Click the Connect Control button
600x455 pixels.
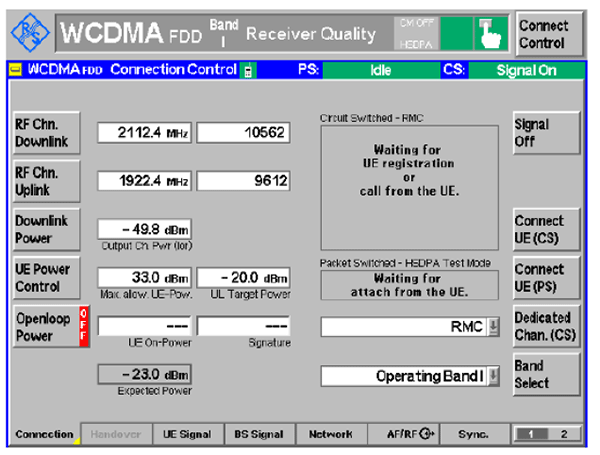click(x=546, y=33)
